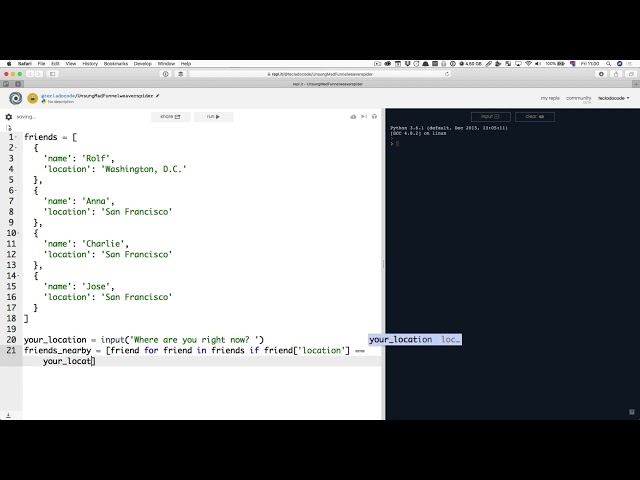
Task: Click 'Washington, D.C.' on line 4
Action: click(x=144, y=169)
